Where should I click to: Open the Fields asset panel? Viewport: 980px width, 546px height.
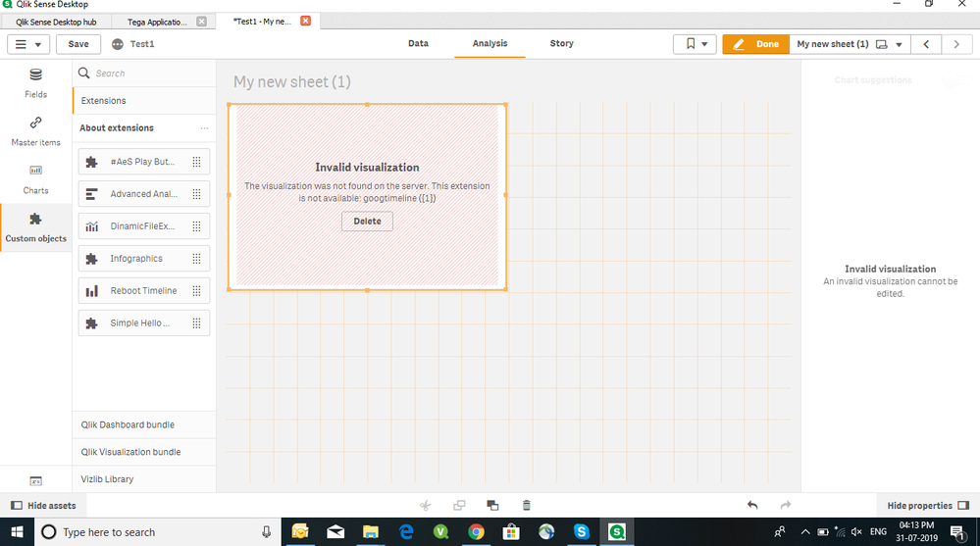pos(35,83)
